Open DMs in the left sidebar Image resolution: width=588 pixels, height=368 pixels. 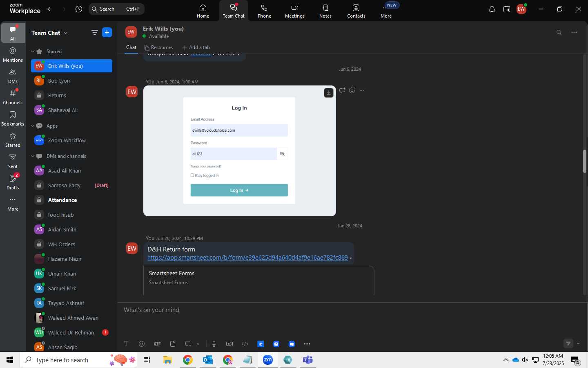13,76
